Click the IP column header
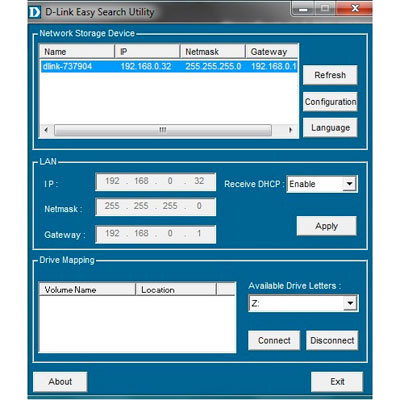 tap(147, 52)
